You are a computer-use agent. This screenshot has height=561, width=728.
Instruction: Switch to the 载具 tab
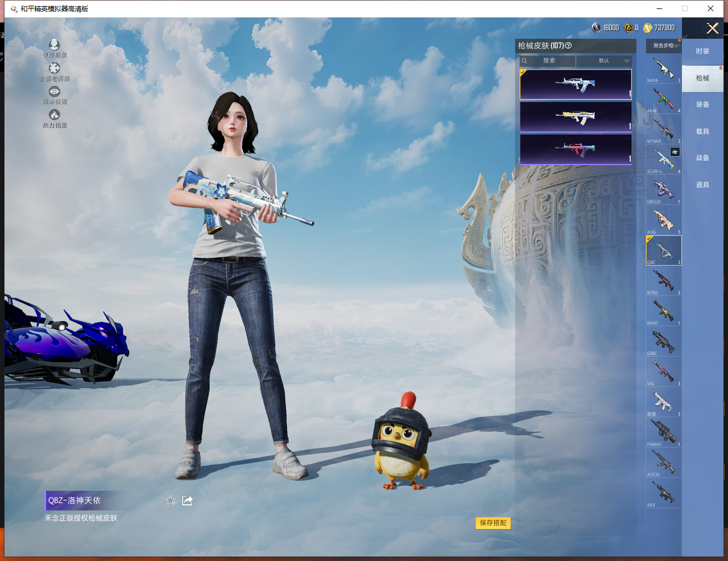703,131
